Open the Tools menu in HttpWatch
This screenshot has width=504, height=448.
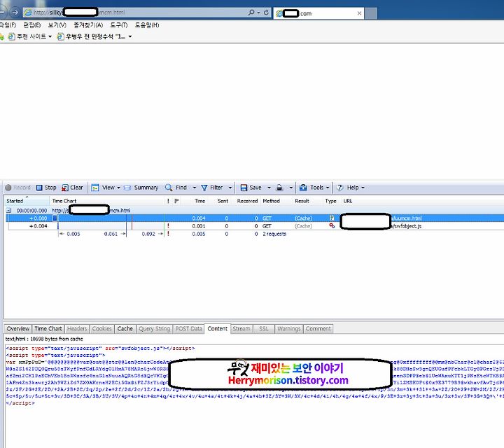[x=314, y=188]
